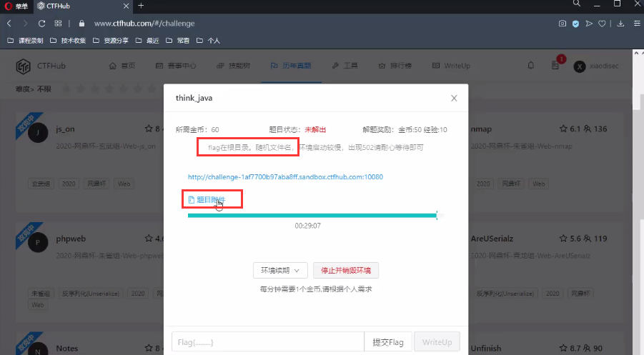Open the notification bell
Screen dimensions: 644x355
[530, 66]
